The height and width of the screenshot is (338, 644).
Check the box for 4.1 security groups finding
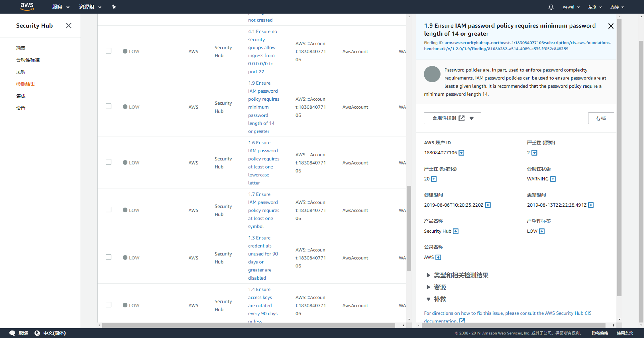click(108, 51)
